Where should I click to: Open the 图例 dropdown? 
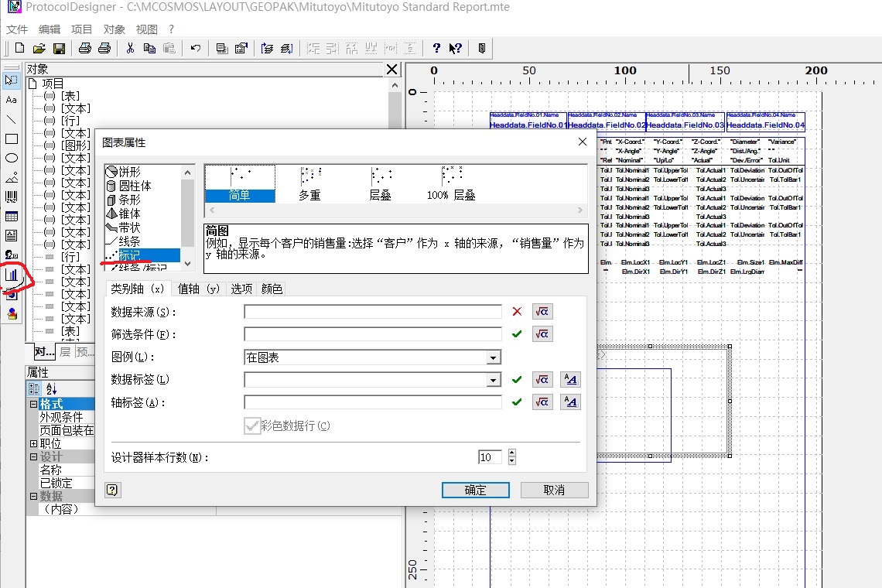pos(494,357)
